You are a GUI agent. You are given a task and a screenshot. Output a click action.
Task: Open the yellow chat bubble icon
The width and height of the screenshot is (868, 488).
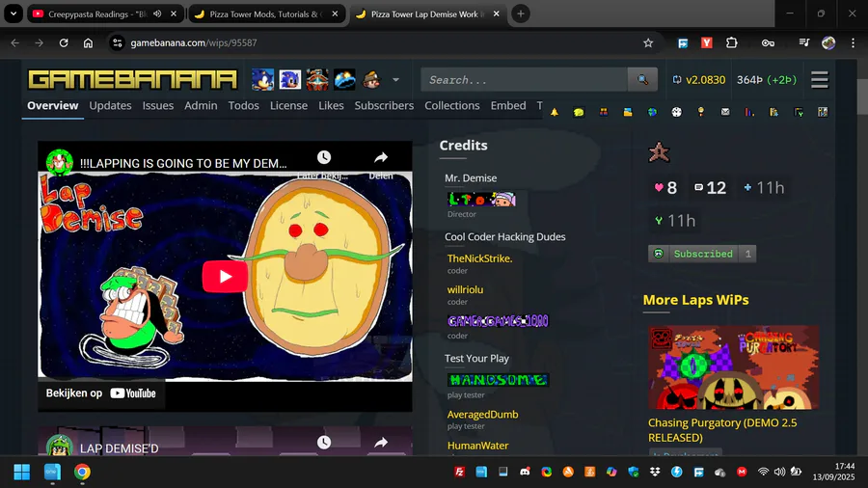[579, 112]
